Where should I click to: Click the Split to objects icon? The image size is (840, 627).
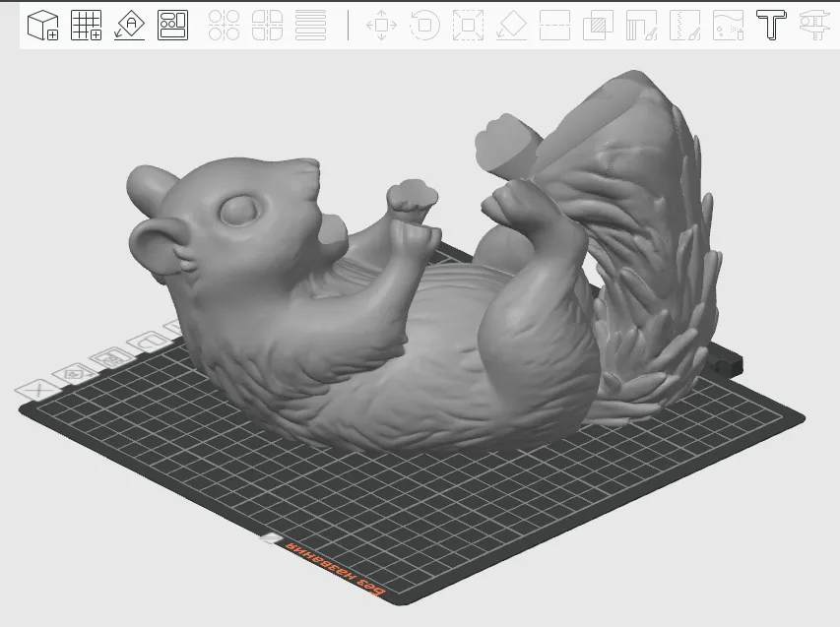coord(225,26)
